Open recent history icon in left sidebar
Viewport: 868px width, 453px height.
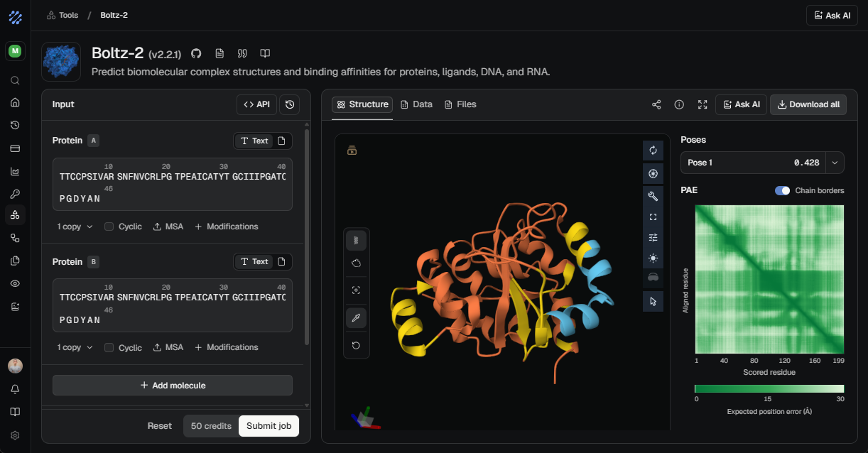[15, 125]
